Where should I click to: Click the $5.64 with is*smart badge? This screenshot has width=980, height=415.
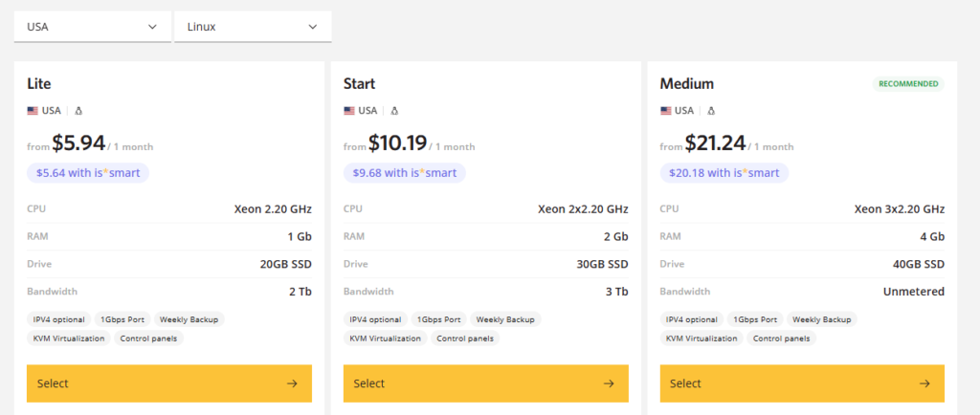(88, 173)
